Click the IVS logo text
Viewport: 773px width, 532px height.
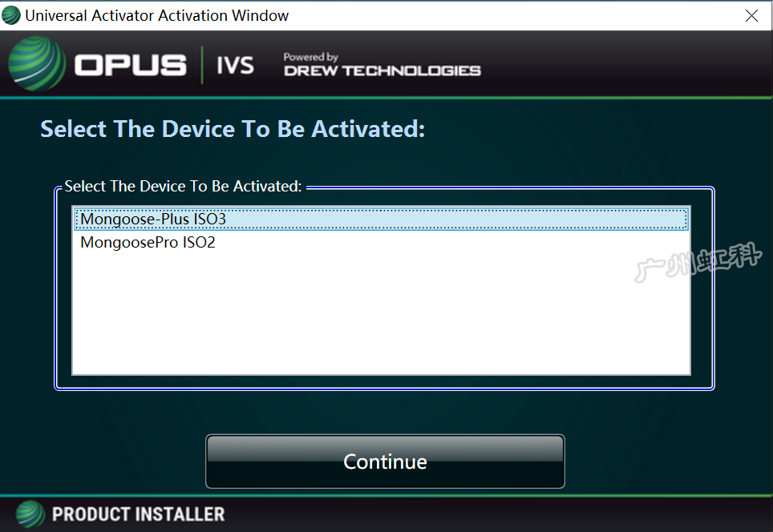click(235, 65)
